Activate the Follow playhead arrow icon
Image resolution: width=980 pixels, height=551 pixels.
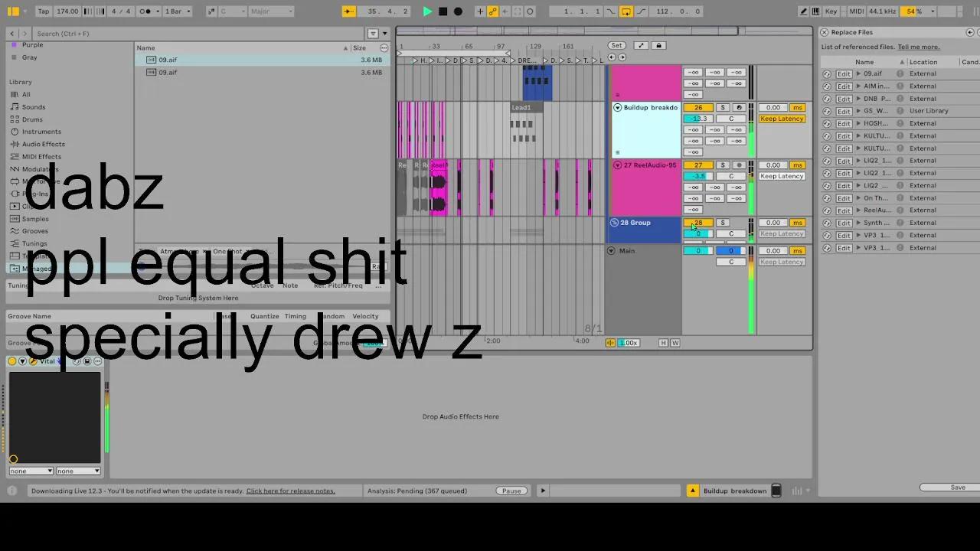505,11
